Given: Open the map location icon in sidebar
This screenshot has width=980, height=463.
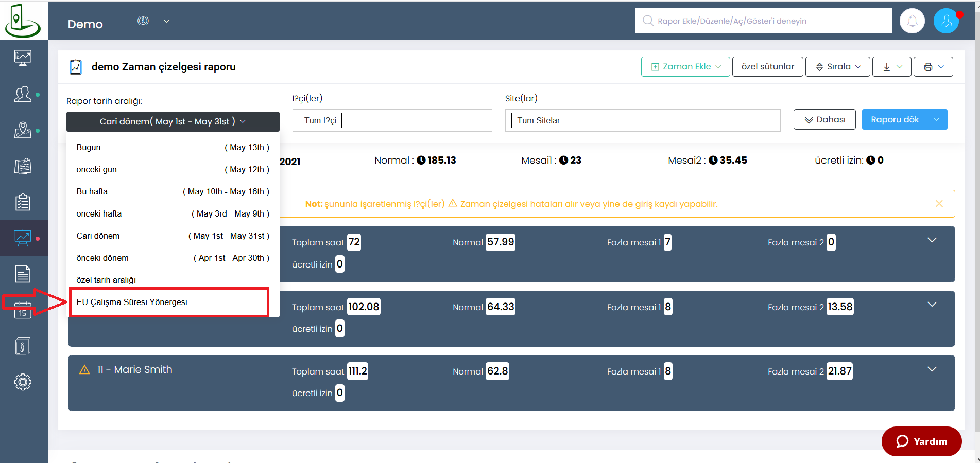Looking at the screenshot, I should coord(23,130).
